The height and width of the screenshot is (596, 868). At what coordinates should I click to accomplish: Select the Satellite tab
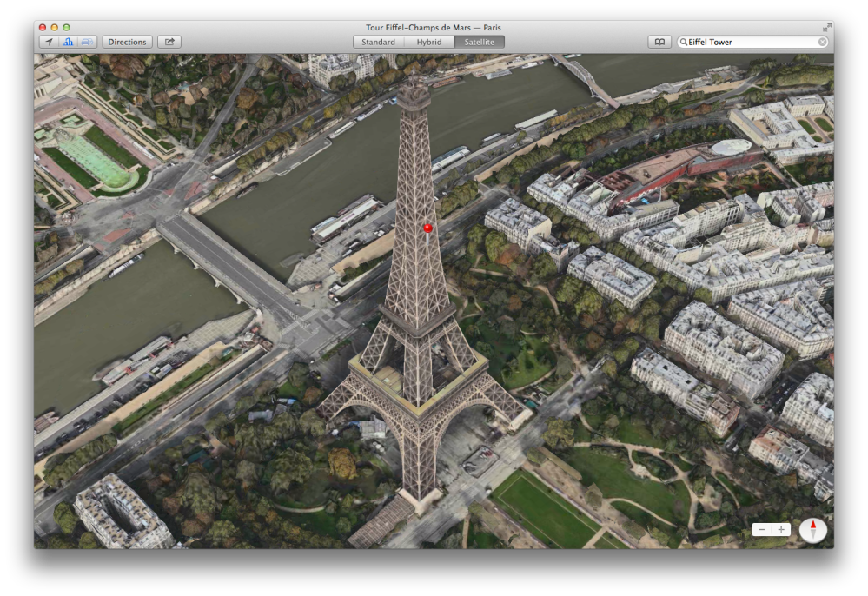[479, 41]
